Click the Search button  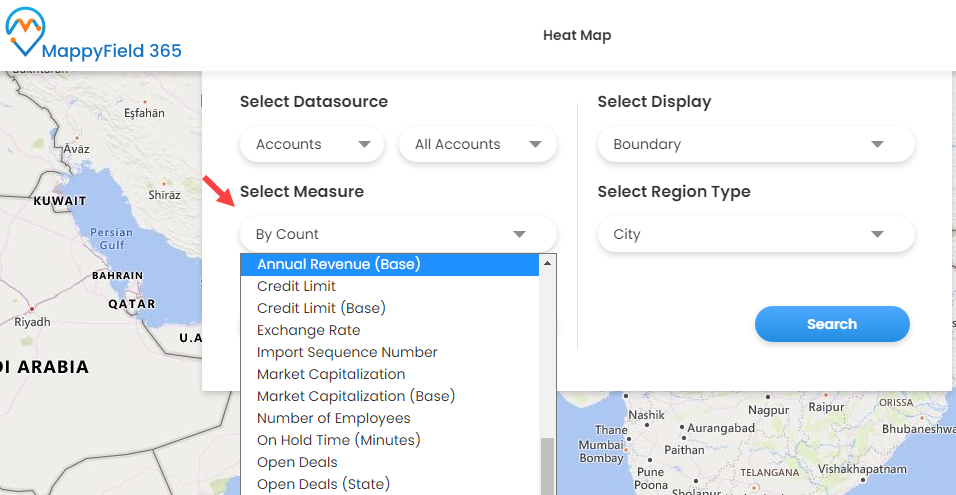coord(831,324)
